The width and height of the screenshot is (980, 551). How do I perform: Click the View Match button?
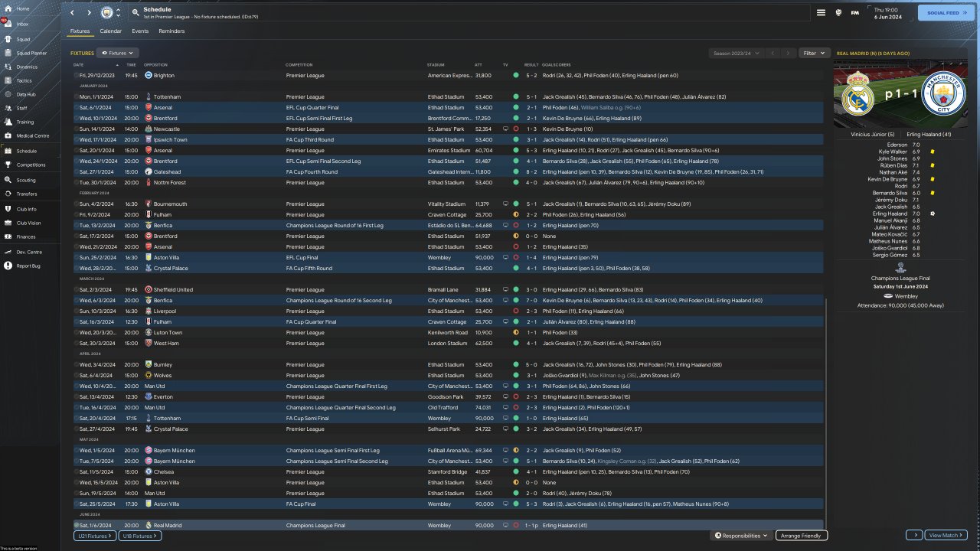coord(946,536)
